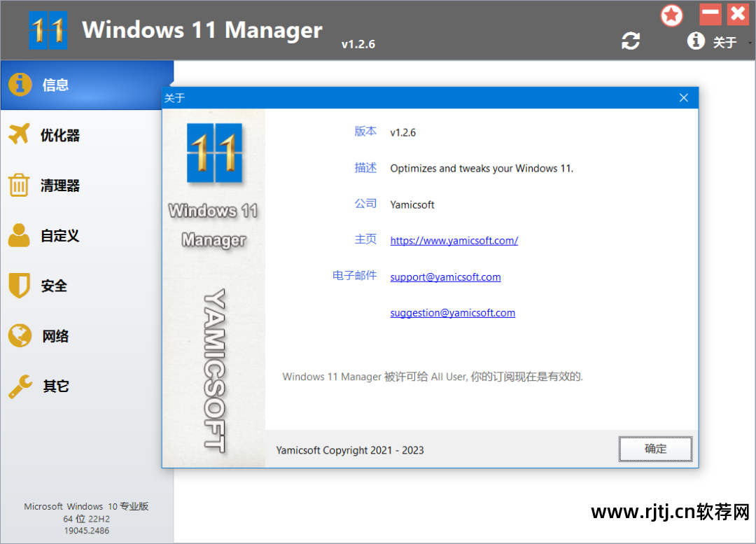Click "Yamicsoft Copyright 2021 - 2023" text
The image size is (756, 544).
(x=350, y=450)
